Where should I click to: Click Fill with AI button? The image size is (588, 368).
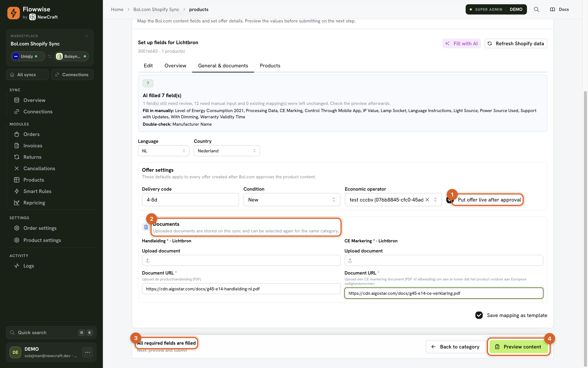pos(461,44)
